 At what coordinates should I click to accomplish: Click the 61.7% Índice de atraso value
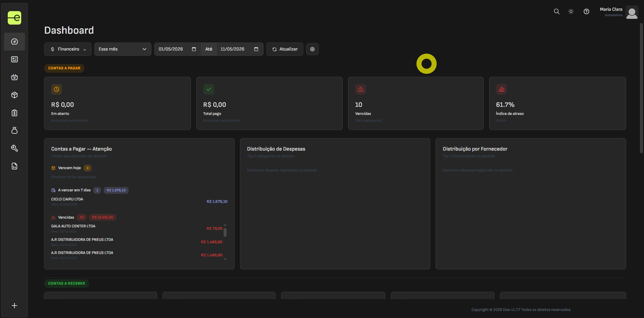(x=505, y=105)
